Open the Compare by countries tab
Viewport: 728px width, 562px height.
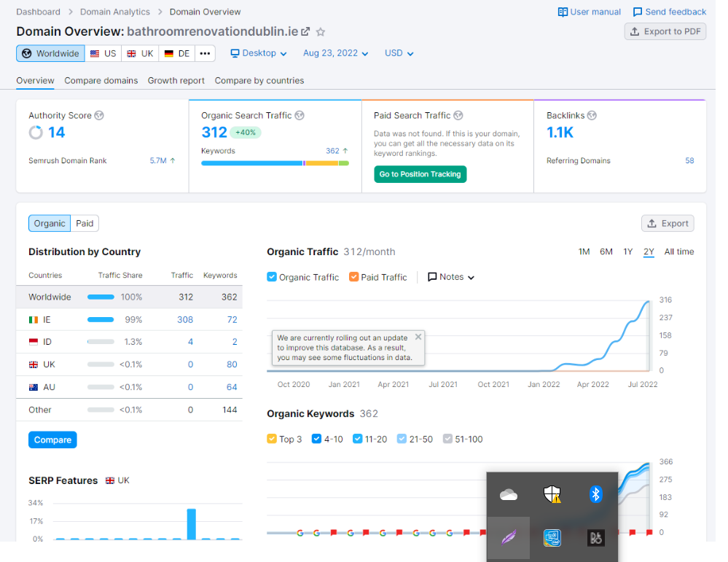tap(259, 80)
